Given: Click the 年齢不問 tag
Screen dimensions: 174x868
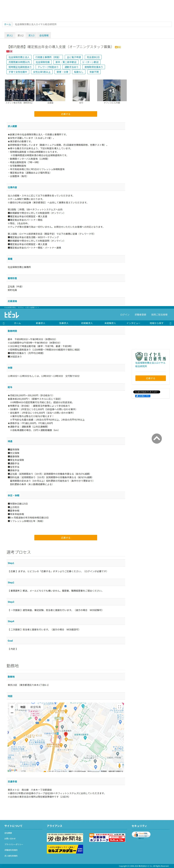Looking at the screenshot, I should click(94, 72).
